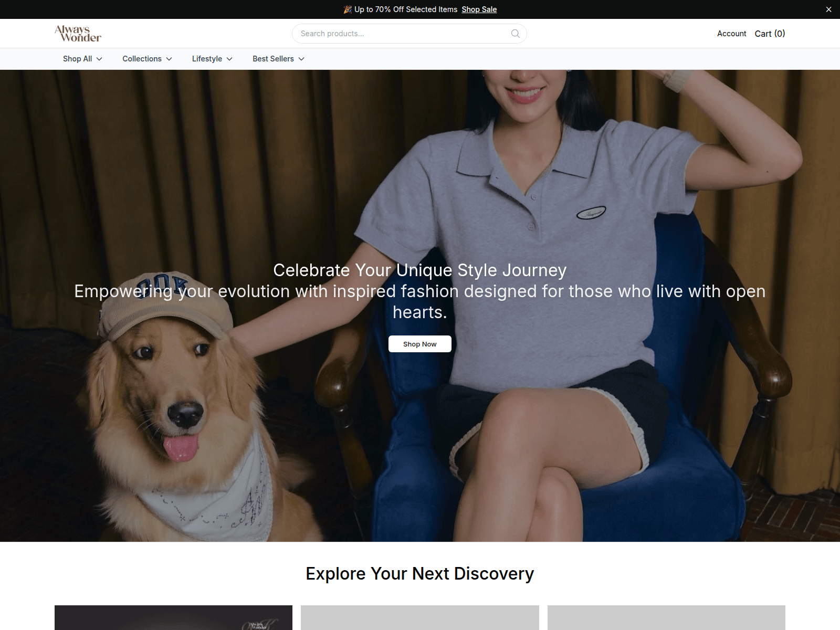Click the 'Explore Your Next Discovery' heading
This screenshot has width=840, height=630.
click(x=420, y=573)
